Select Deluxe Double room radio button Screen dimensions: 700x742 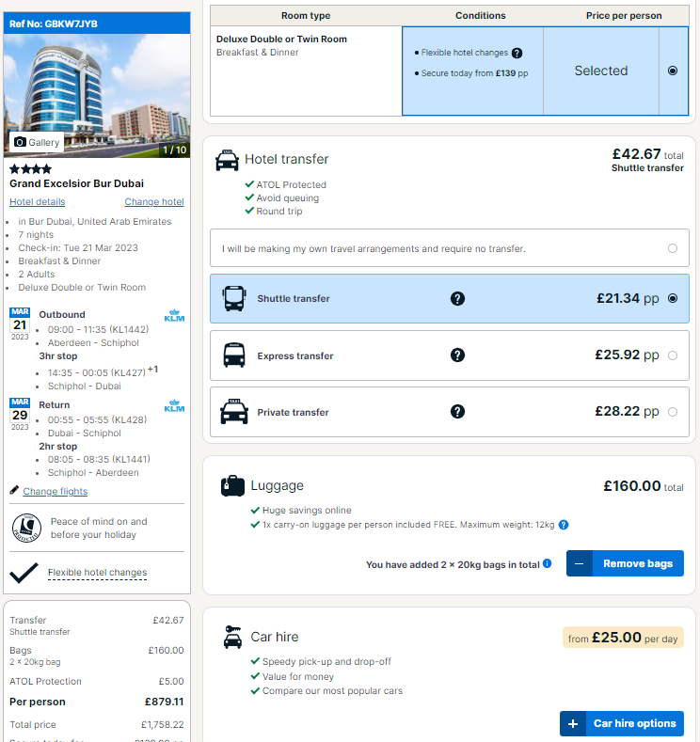click(672, 71)
